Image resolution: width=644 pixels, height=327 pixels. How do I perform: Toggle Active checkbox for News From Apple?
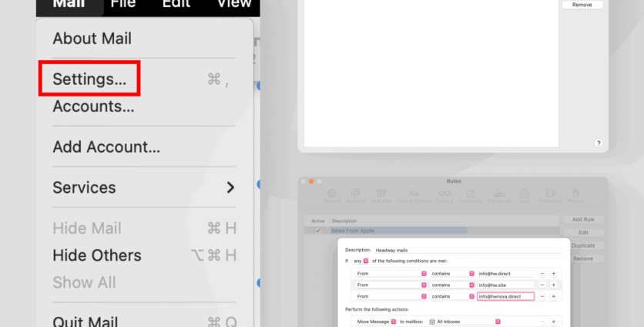coord(317,231)
